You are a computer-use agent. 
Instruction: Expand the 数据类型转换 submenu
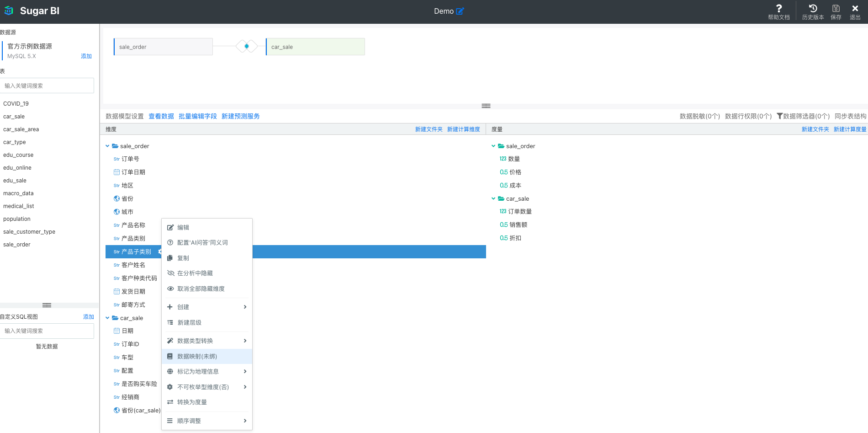coord(207,341)
